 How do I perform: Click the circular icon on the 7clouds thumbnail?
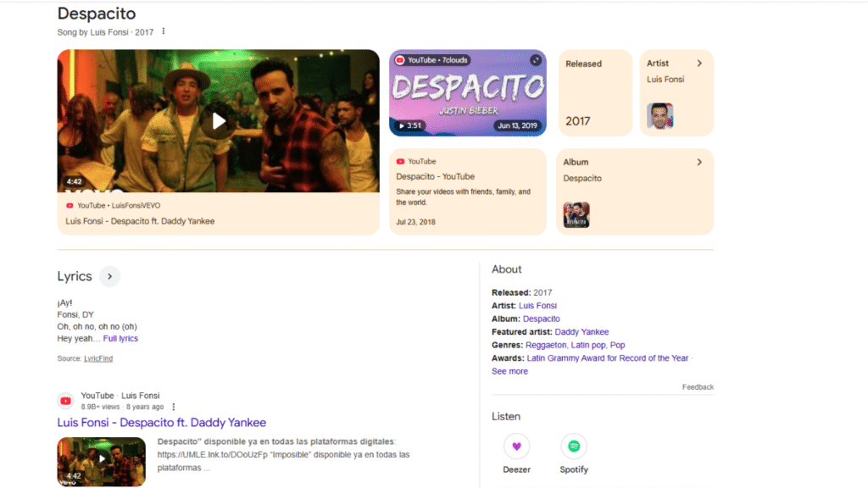[x=536, y=60]
